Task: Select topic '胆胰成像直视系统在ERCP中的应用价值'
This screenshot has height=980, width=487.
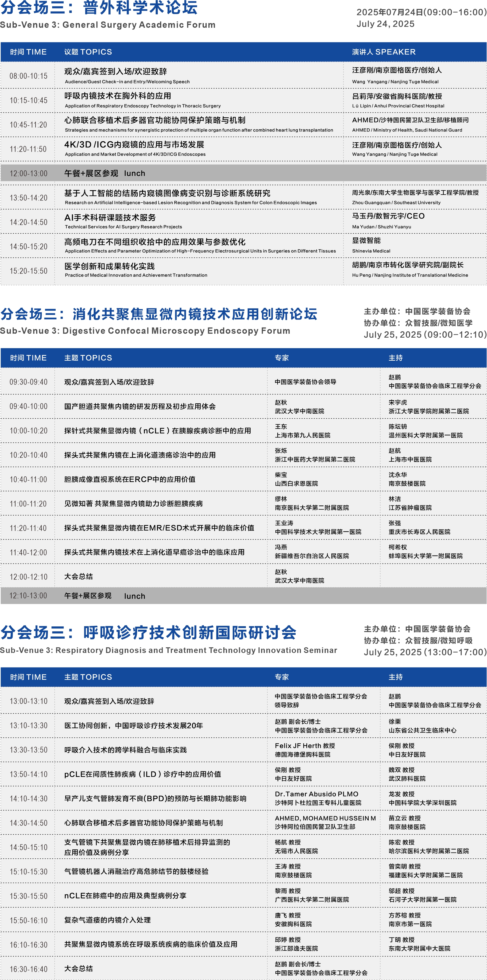Action: [x=130, y=479]
